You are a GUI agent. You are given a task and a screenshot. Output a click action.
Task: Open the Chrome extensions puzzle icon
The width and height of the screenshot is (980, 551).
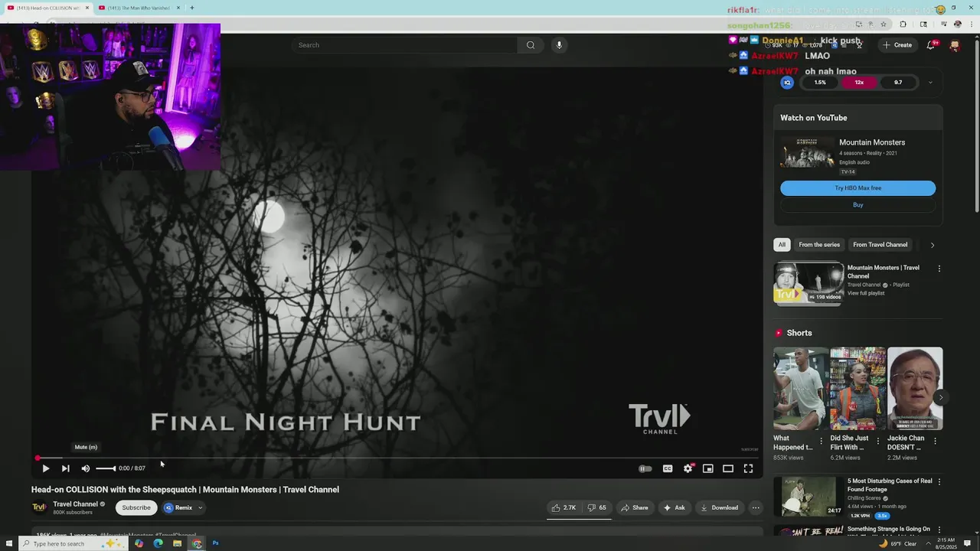pos(903,24)
